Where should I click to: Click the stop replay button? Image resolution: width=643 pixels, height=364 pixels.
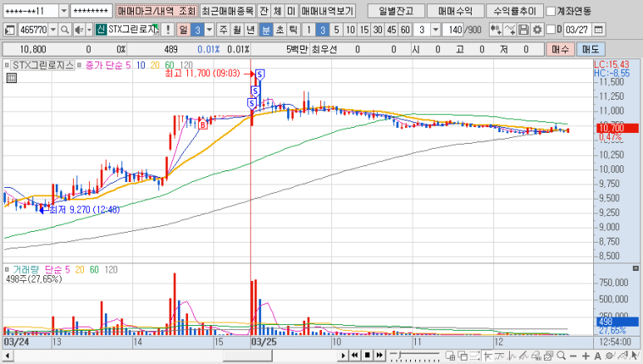(367, 356)
